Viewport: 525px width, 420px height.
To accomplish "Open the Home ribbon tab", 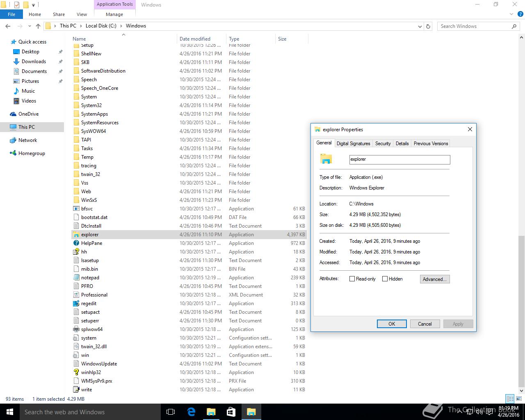I will click(x=35, y=14).
